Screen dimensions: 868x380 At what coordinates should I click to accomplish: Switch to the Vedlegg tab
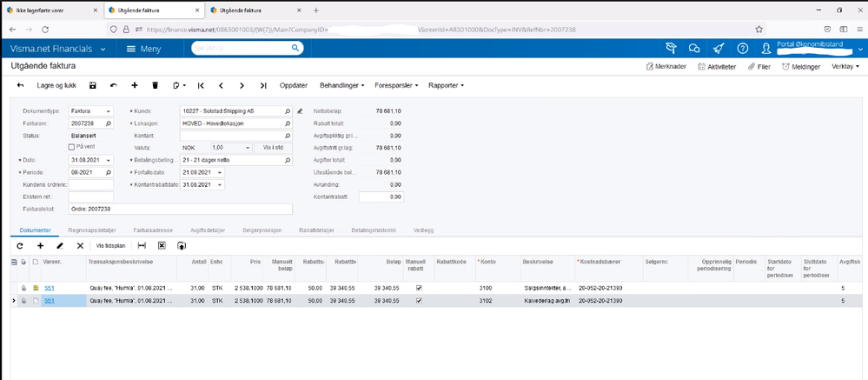tap(423, 230)
